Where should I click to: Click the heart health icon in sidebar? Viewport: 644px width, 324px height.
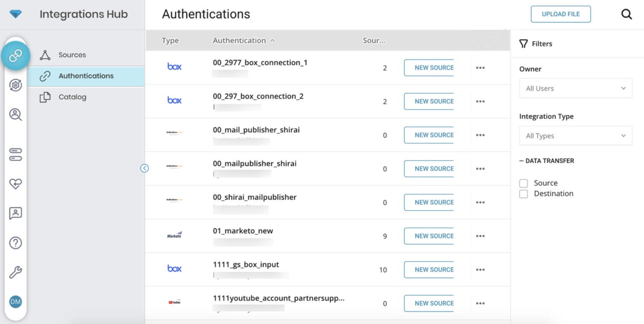point(16,184)
